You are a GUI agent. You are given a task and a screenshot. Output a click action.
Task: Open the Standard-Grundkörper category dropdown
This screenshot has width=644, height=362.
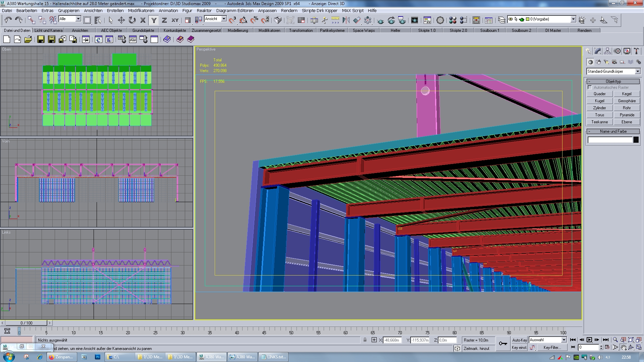[637, 71]
